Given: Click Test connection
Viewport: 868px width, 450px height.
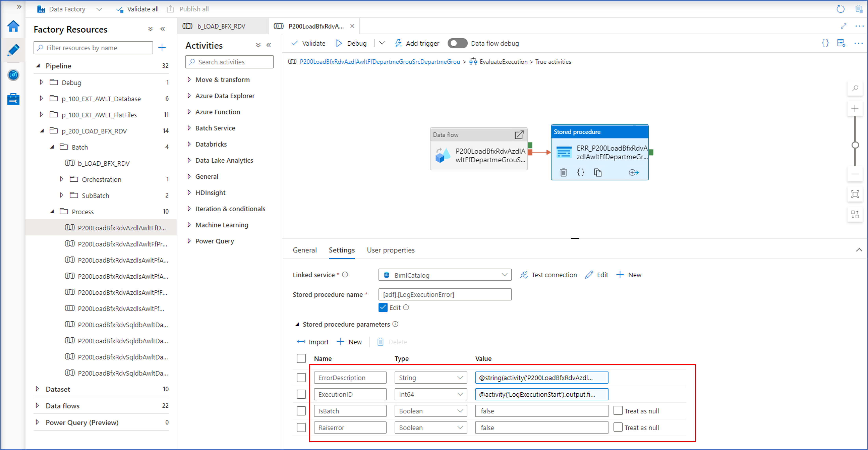Looking at the screenshot, I should (548, 275).
